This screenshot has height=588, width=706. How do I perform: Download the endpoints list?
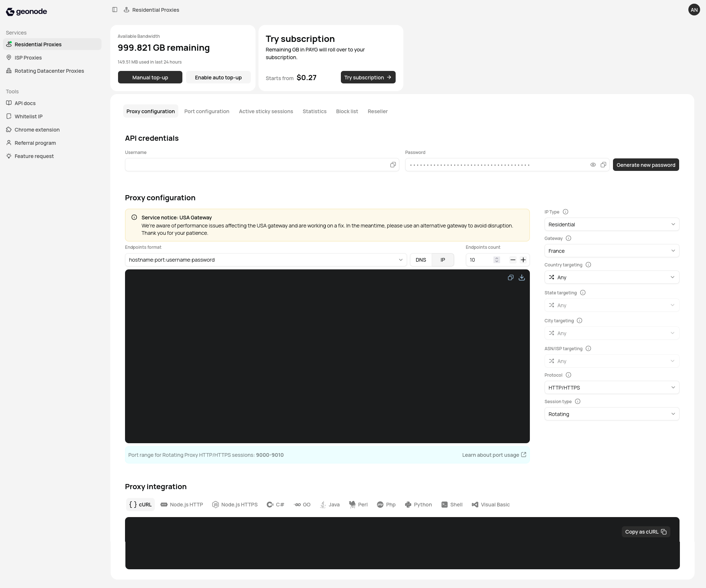[522, 277]
